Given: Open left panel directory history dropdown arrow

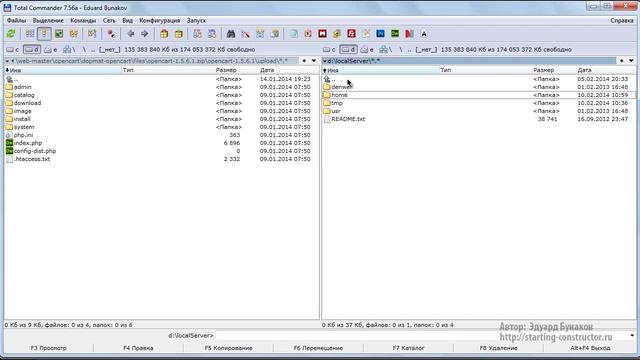Looking at the screenshot, I should 313,61.
